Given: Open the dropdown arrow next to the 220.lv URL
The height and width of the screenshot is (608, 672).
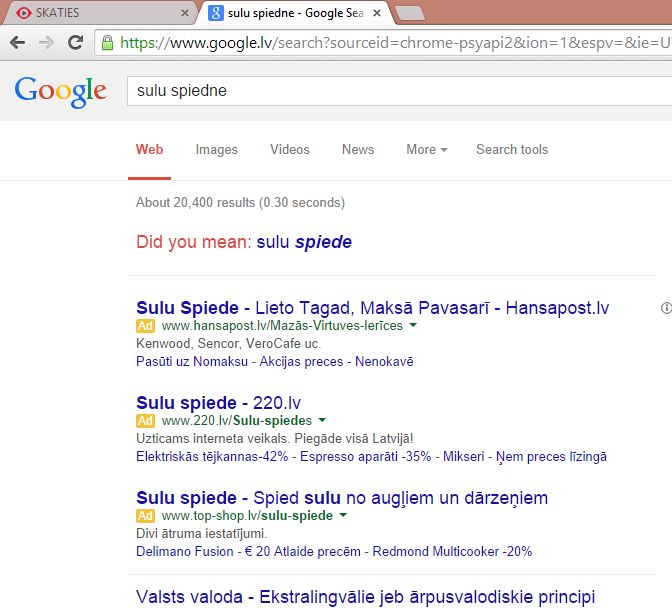Looking at the screenshot, I should click(x=322, y=420).
